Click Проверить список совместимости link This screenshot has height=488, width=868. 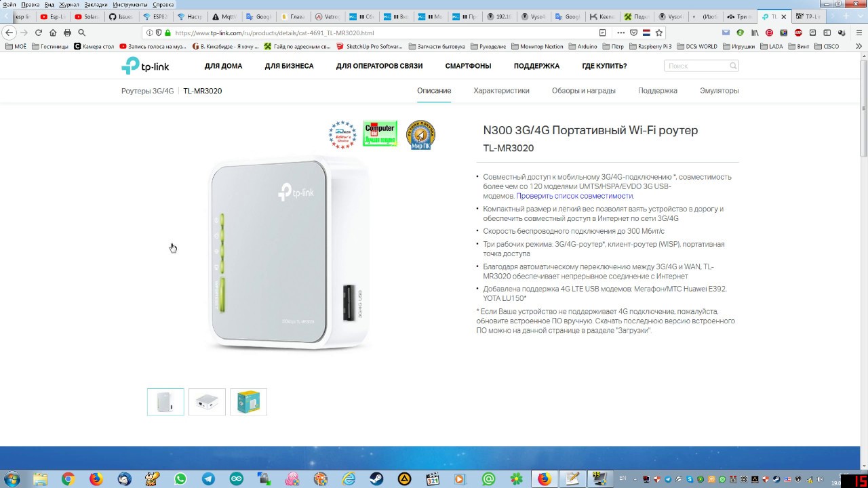click(x=574, y=196)
